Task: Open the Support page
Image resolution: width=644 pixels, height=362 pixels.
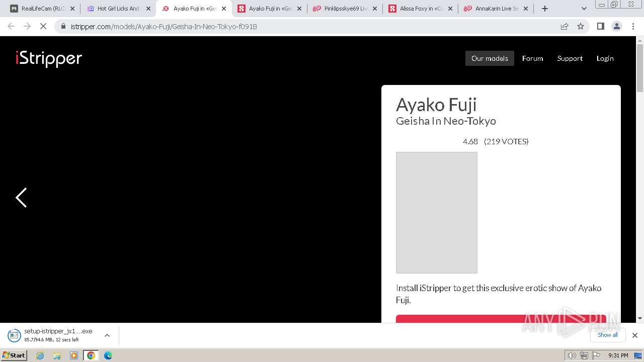Action: coord(570,58)
